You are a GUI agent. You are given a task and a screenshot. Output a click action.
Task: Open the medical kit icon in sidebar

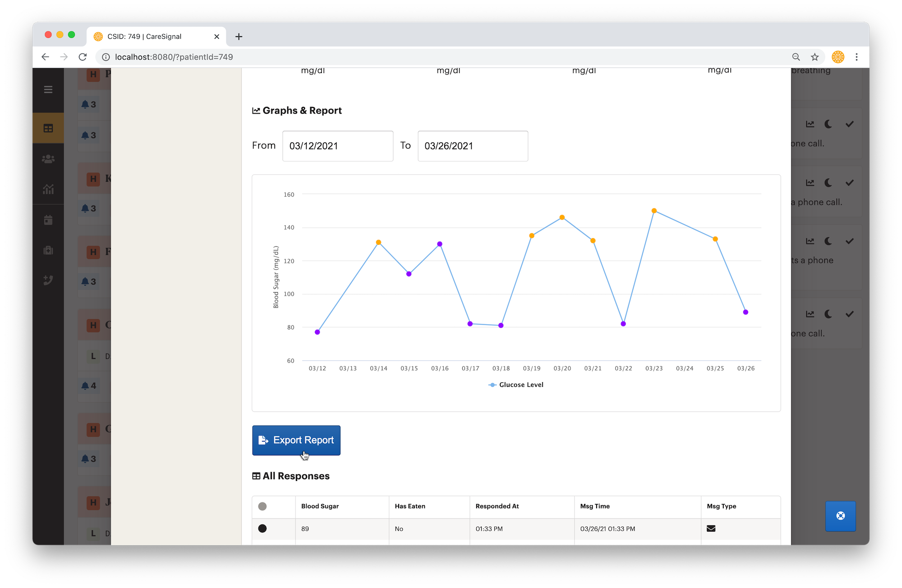point(48,250)
